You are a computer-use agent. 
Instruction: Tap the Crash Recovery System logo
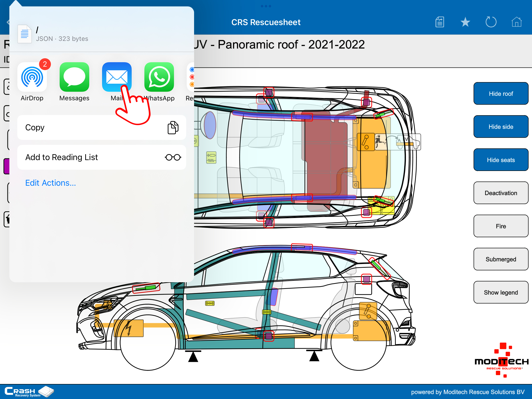29,392
